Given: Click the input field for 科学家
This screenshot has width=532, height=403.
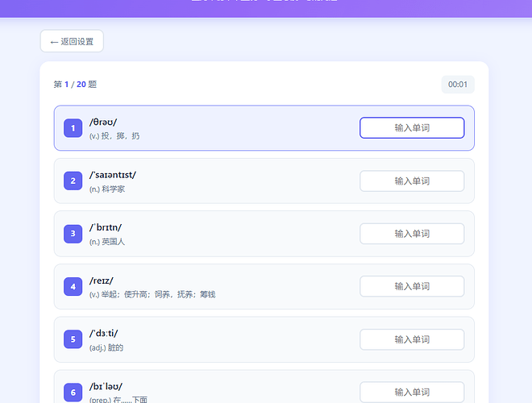Looking at the screenshot, I should click(x=411, y=181).
